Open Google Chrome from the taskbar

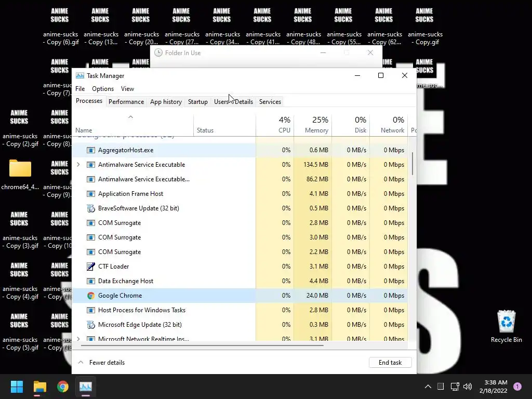click(x=62, y=387)
